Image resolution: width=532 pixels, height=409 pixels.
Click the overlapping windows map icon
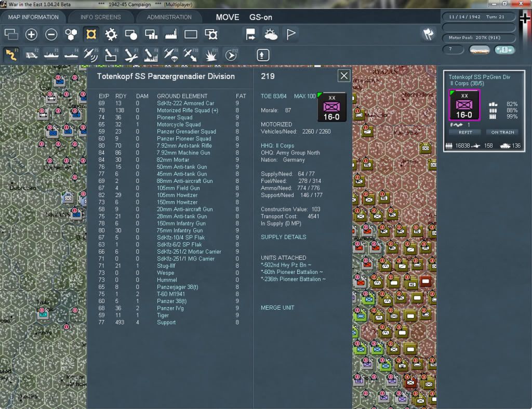point(11,34)
